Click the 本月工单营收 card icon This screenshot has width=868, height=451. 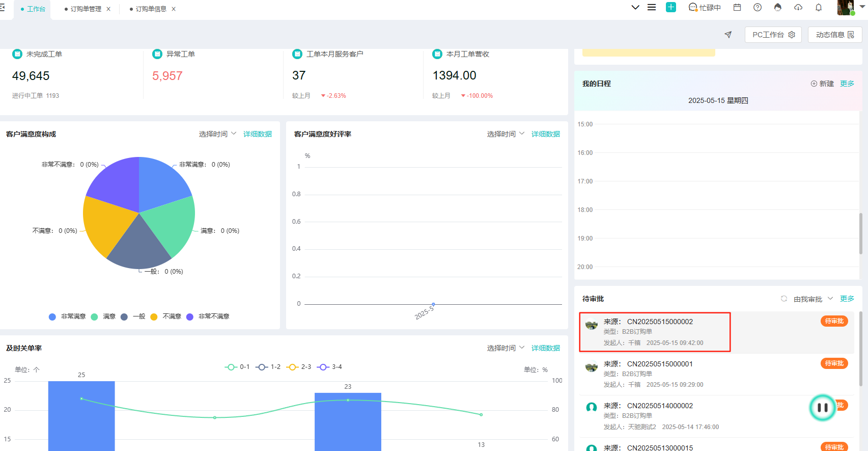click(437, 54)
